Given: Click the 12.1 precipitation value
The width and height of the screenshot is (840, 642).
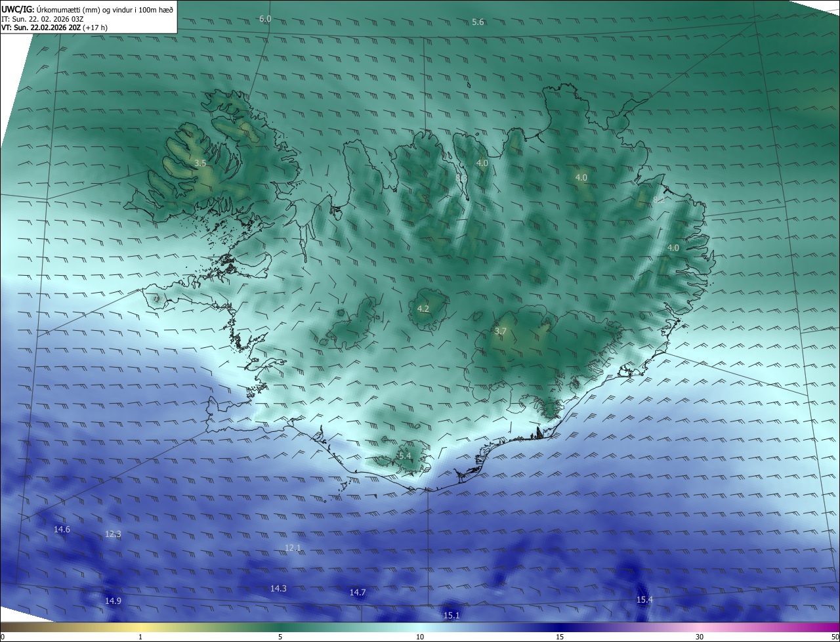Looking at the screenshot, I should click(293, 547).
